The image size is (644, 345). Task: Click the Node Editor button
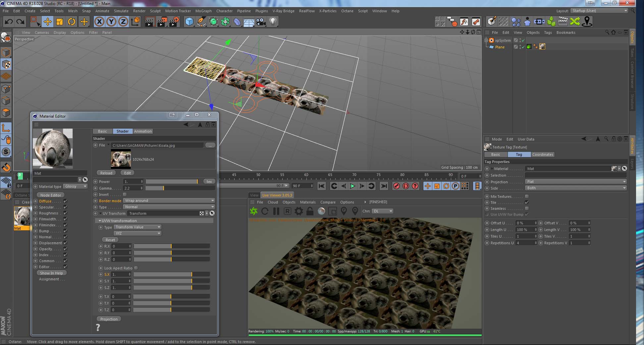50,195
